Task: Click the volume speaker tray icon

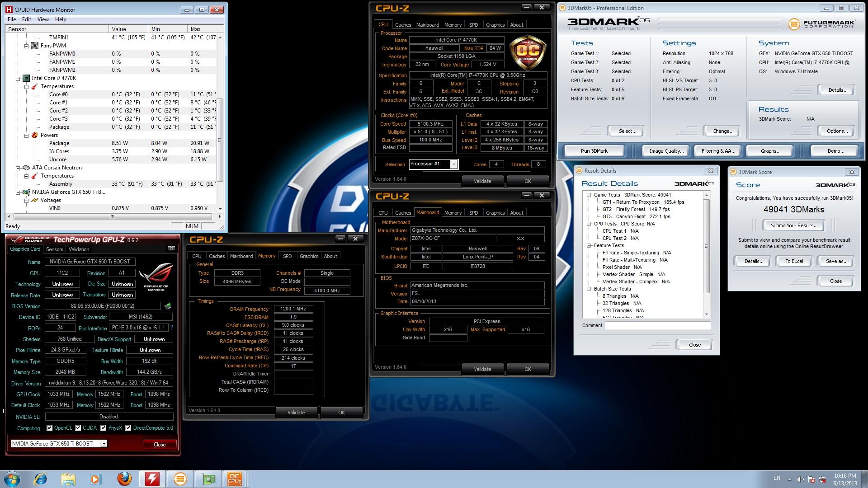Action: coord(800,479)
